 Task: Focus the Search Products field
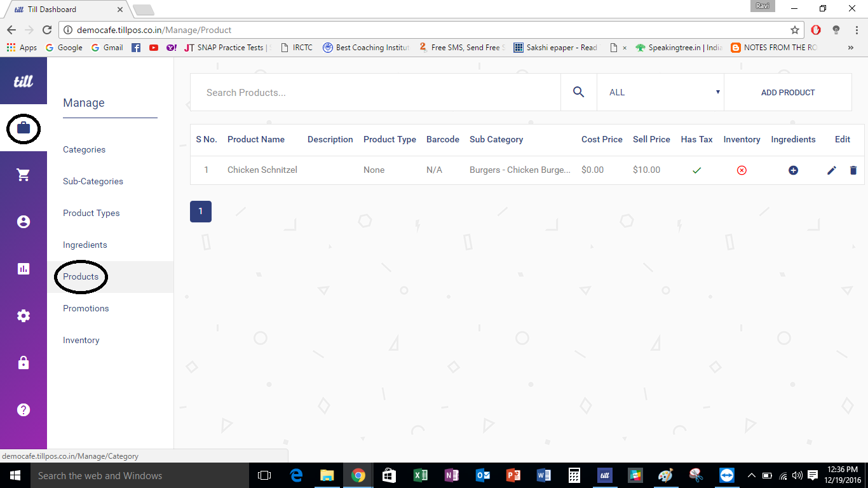376,92
